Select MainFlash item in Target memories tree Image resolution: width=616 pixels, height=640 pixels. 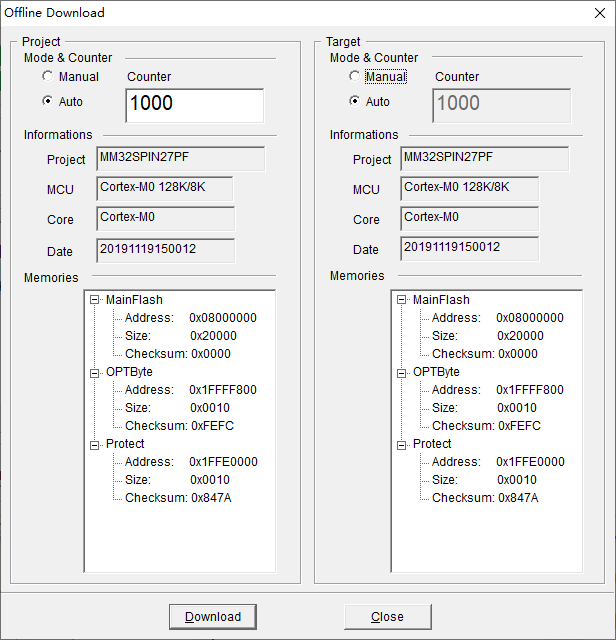click(x=441, y=300)
